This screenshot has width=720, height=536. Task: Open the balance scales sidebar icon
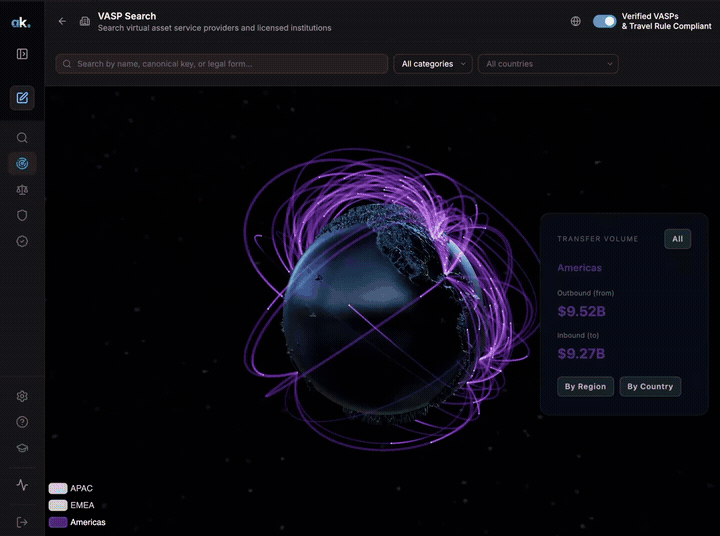point(22,190)
